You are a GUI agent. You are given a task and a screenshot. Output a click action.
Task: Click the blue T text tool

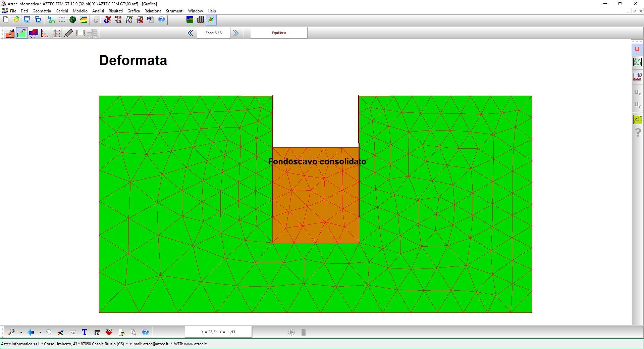[85, 332]
